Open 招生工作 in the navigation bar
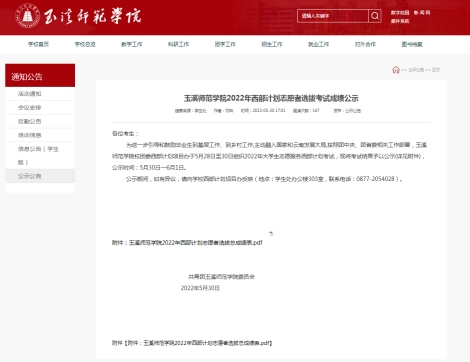 pyautogui.click(x=272, y=44)
